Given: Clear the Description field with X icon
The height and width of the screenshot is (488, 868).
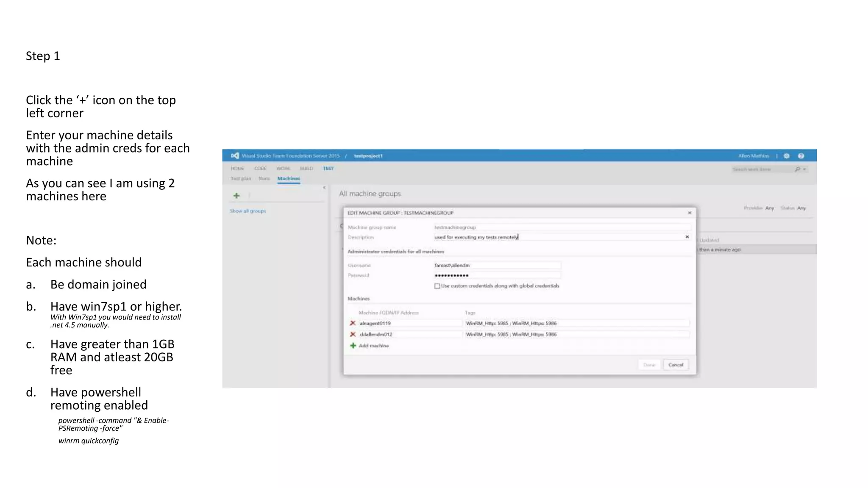Looking at the screenshot, I should click(x=687, y=237).
